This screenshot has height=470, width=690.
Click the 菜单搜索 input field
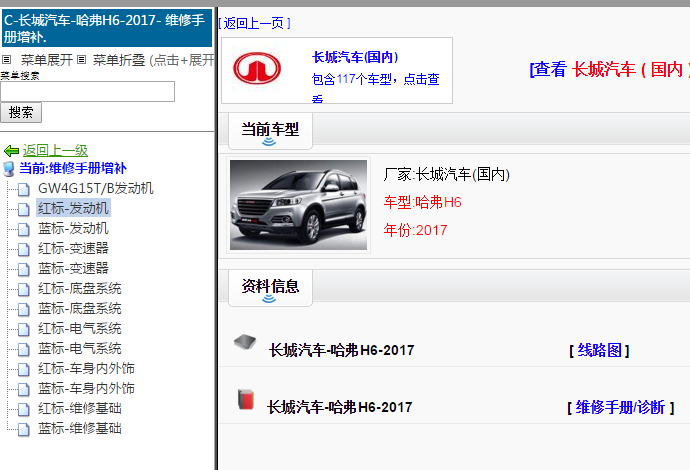pyautogui.click(x=88, y=92)
